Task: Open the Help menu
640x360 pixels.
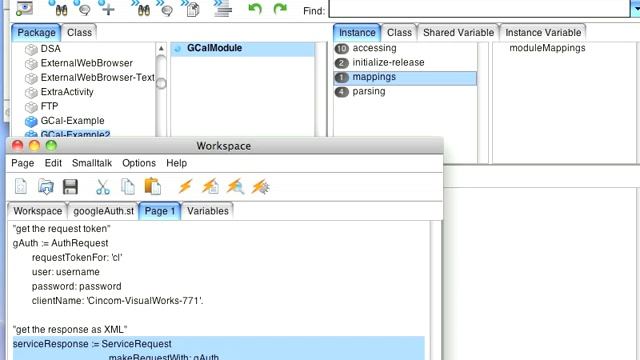Action: tap(176, 163)
